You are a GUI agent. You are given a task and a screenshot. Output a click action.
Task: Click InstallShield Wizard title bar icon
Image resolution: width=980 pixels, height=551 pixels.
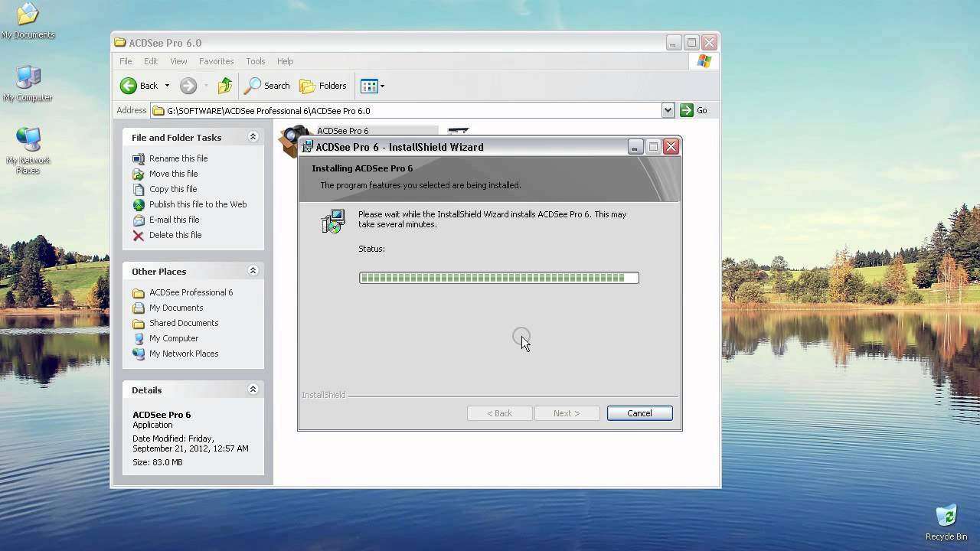[x=307, y=146]
